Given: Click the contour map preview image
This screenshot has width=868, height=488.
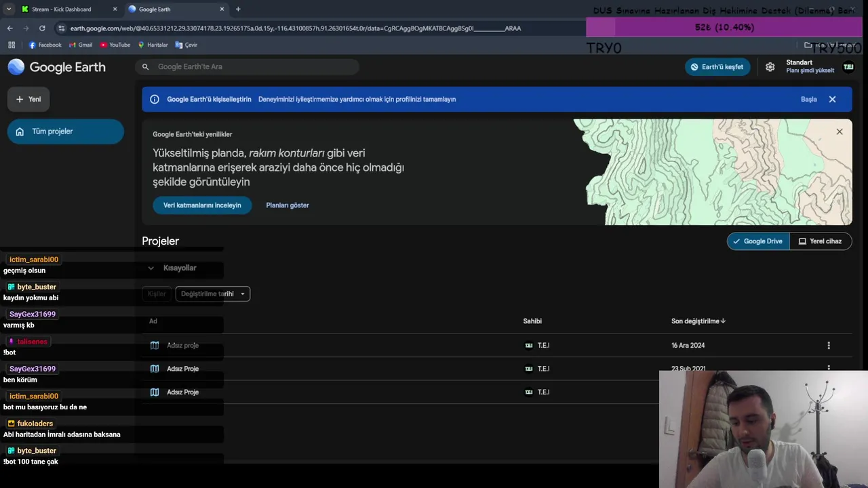Looking at the screenshot, I should pos(713,172).
